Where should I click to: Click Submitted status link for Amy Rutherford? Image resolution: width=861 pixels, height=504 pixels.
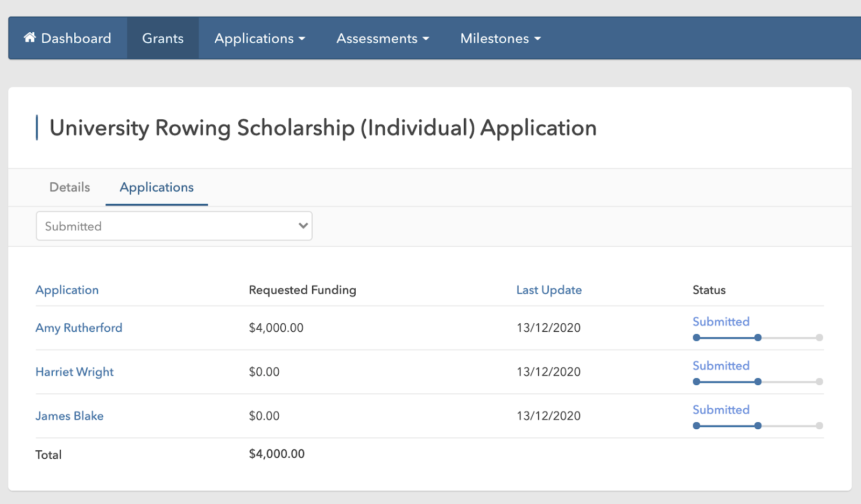coord(721,322)
